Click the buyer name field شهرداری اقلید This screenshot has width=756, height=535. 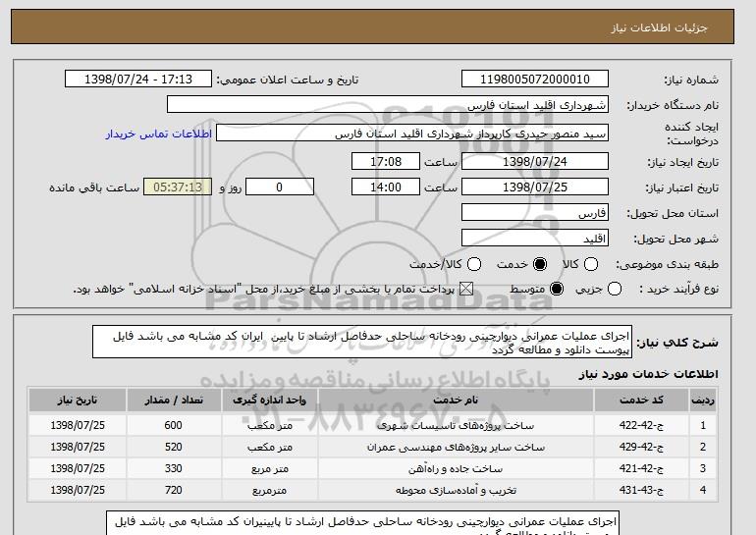388,105
